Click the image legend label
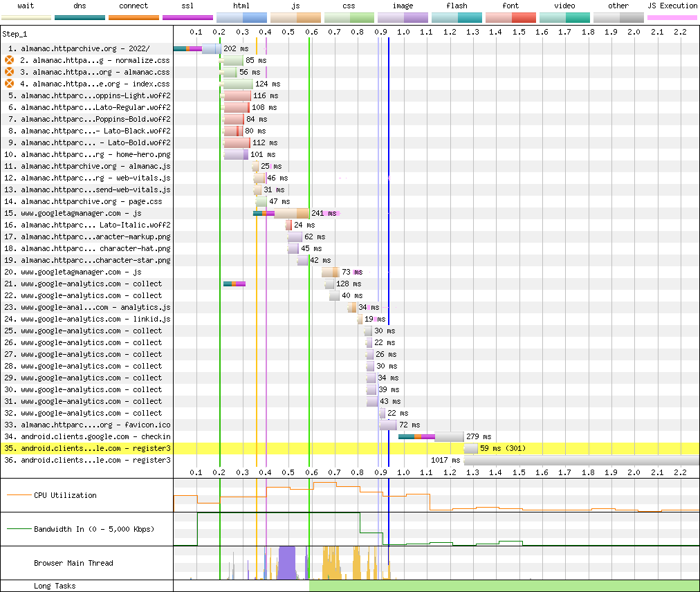 click(x=403, y=6)
